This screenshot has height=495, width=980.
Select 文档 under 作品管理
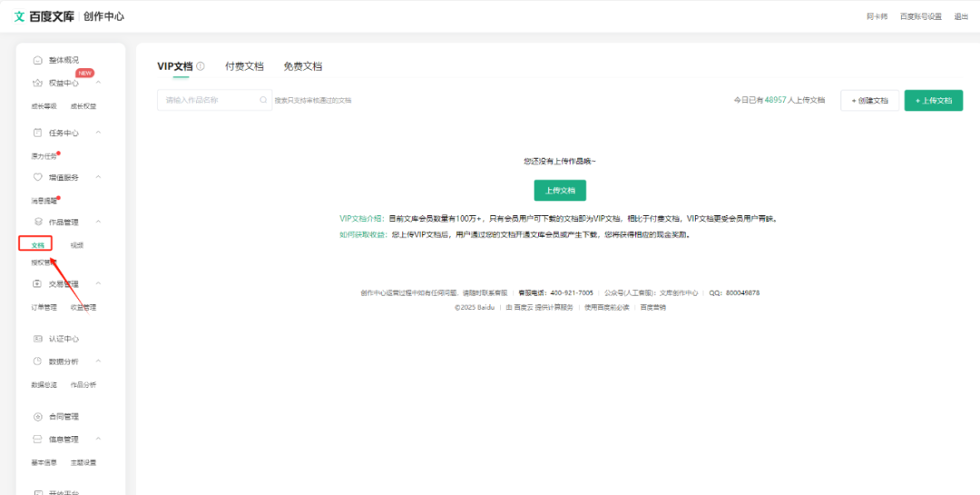[x=37, y=245]
